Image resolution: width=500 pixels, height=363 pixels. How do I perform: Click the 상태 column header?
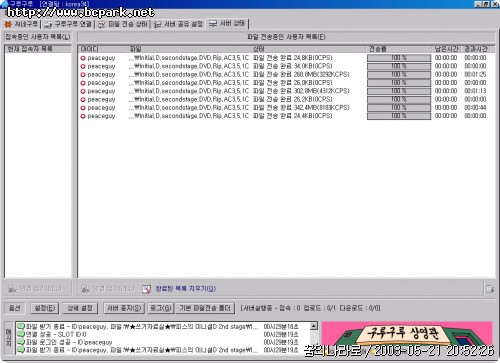click(x=309, y=49)
